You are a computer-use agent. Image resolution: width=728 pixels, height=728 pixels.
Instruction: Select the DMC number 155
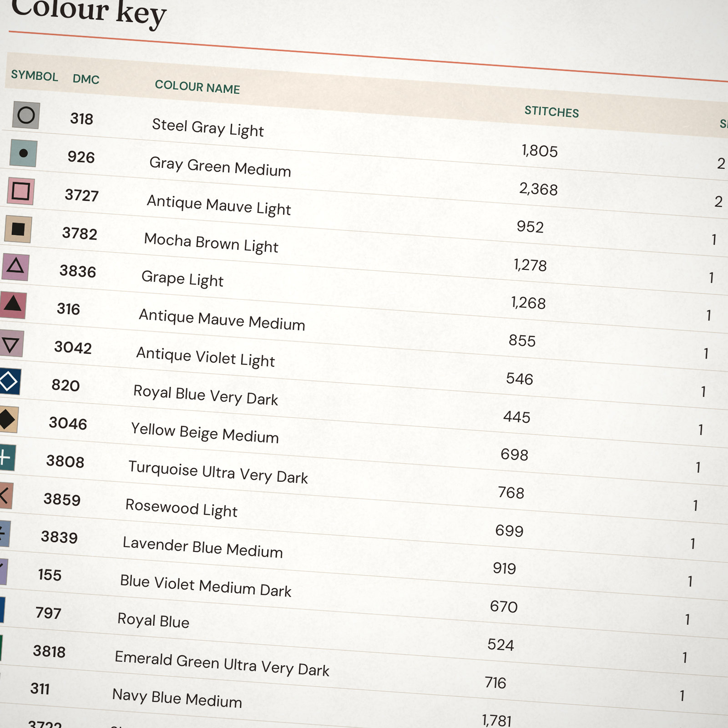[50, 575]
